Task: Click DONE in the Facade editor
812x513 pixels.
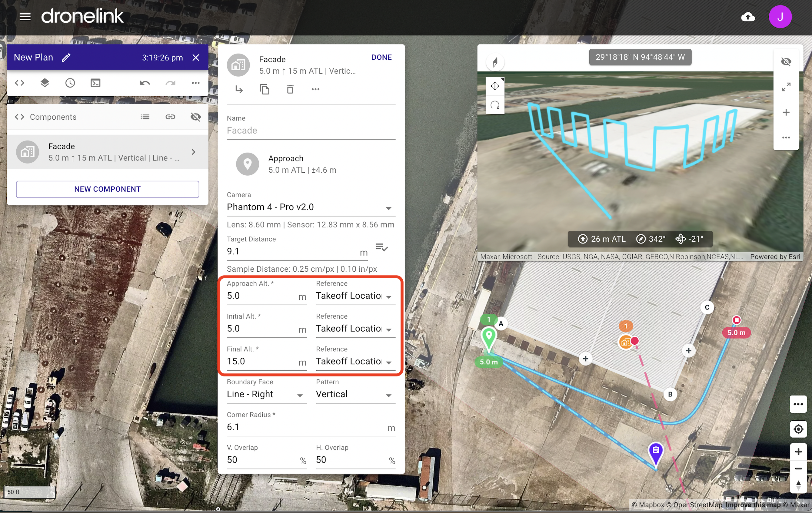Action: 381,57
